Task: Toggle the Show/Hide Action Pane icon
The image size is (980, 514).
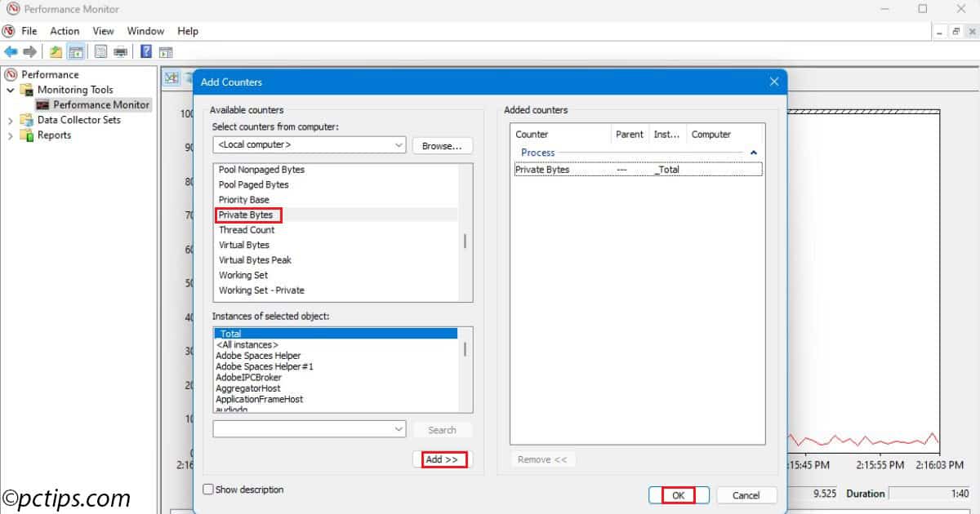Action: click(x=166, y=52)
